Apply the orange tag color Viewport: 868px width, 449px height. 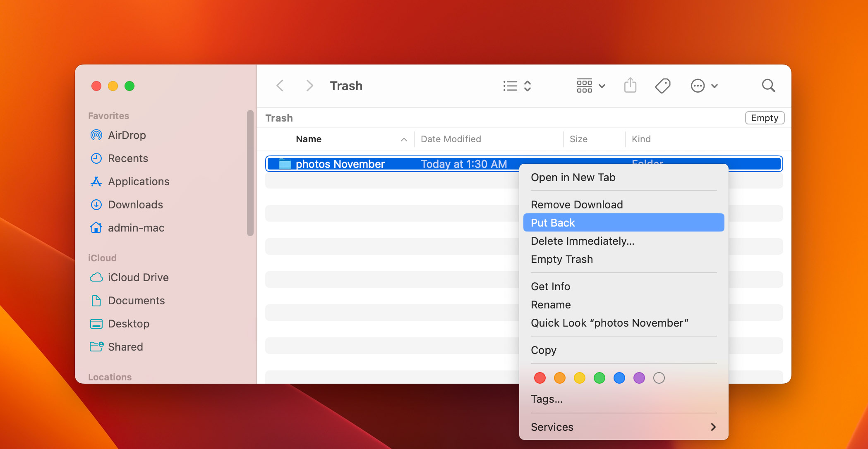pyautogui.click(x=559, y=378)
